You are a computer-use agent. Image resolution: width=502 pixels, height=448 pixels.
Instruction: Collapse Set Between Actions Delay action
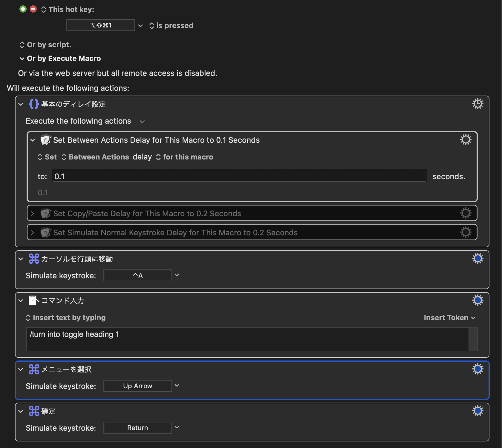coord(33,140)
